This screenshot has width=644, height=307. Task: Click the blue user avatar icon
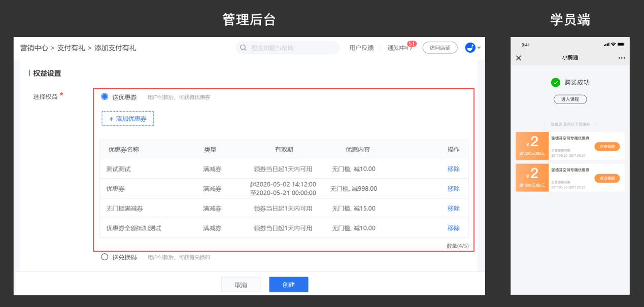(470, 48)
